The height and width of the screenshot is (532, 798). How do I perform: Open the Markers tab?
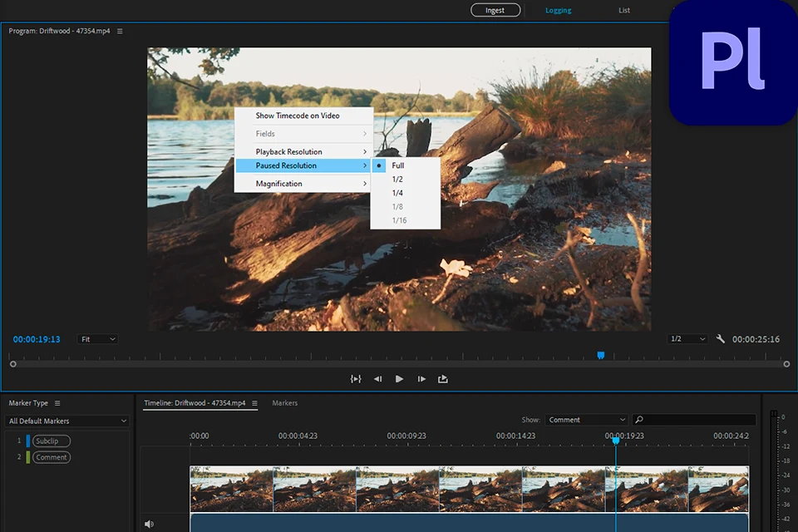point(284,402)
